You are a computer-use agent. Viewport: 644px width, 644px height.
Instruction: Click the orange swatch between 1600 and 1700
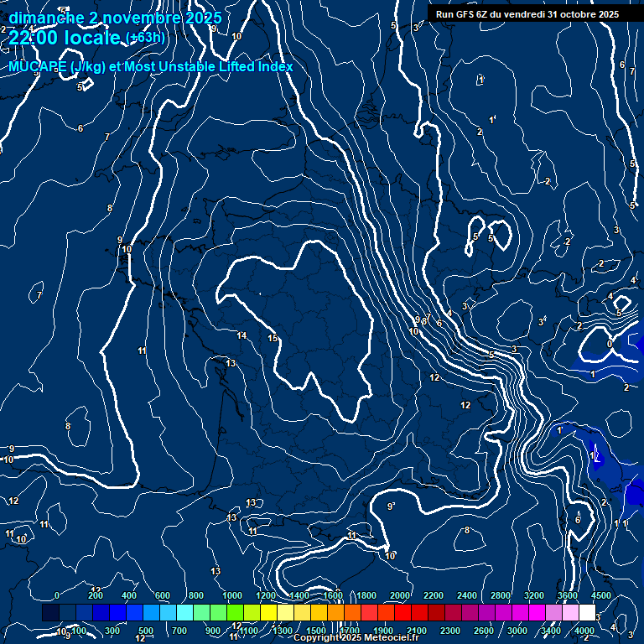(335, 612)
